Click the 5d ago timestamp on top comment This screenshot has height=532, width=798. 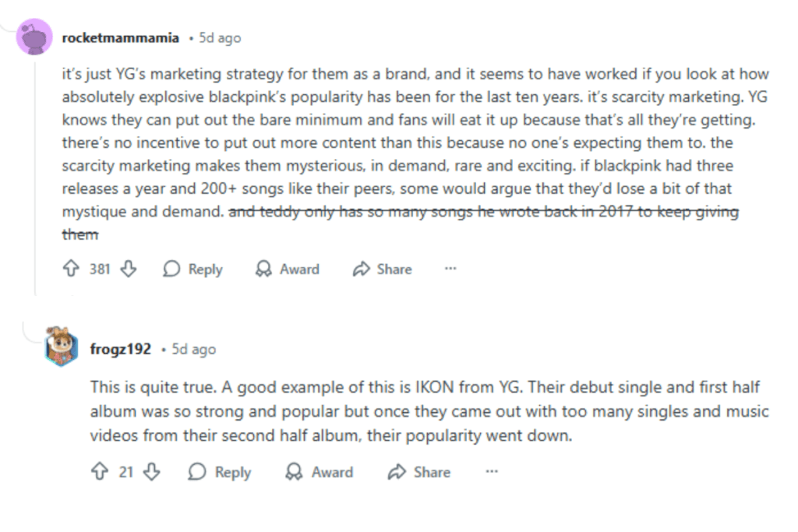221,37
